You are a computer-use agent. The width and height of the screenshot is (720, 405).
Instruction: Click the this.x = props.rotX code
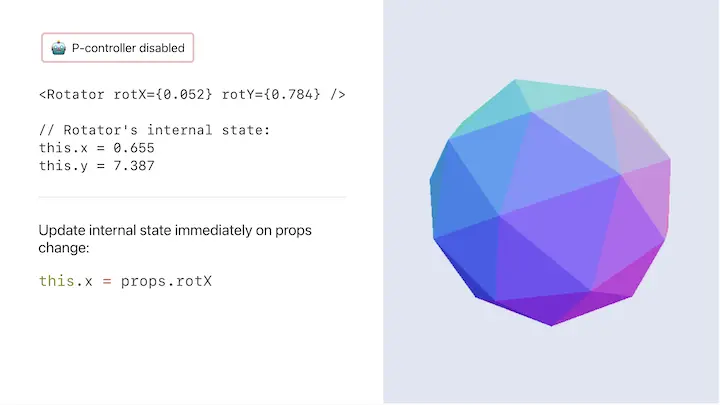[x=125, y=281]
